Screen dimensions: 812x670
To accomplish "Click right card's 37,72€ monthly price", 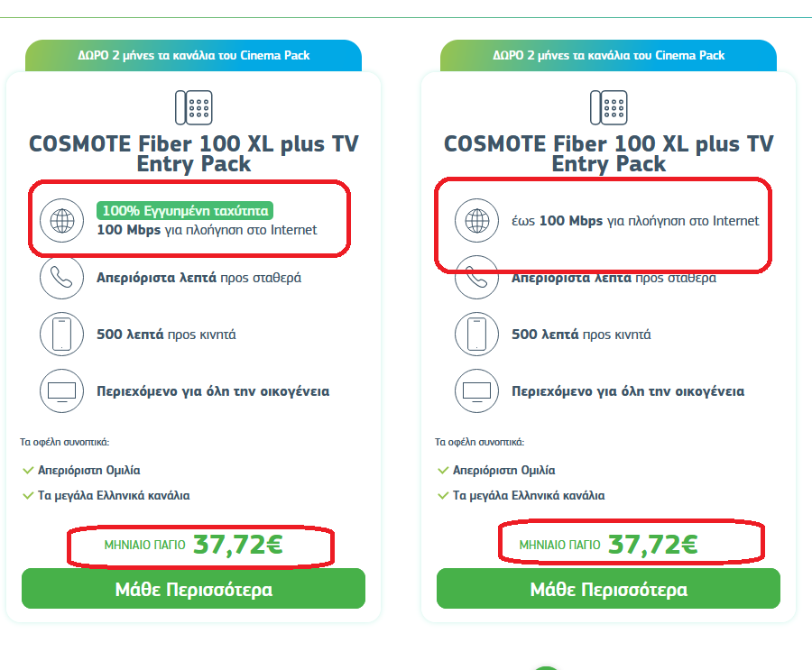I will [x=653, y=545].
